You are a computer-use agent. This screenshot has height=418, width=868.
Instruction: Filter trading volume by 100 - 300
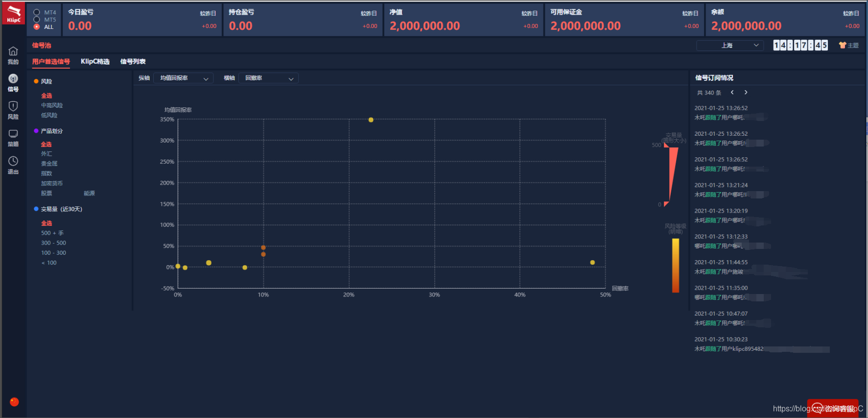tap(53, 253)
